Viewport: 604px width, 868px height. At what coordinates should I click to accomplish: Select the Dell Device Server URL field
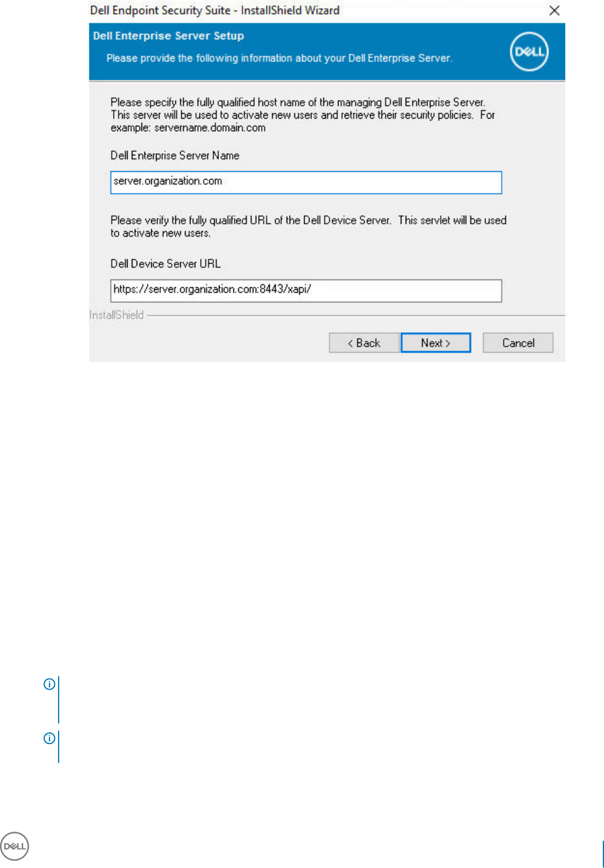click(306, 290)
